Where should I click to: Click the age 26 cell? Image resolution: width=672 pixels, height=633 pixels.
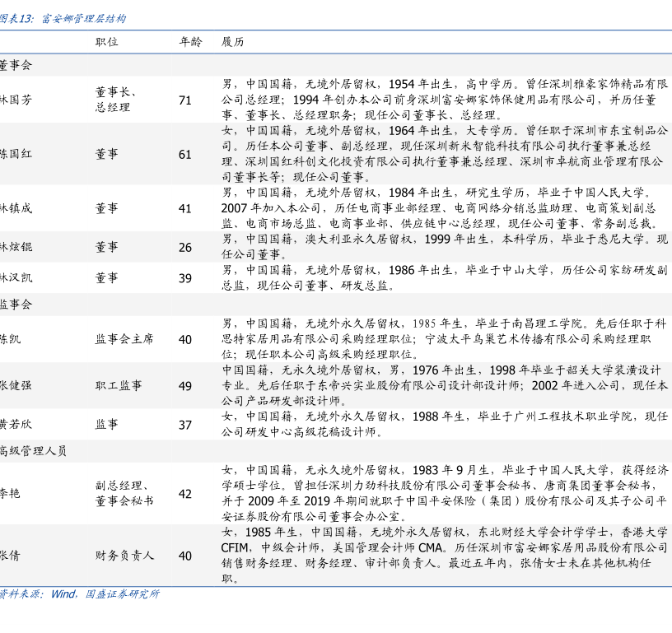click(184, 247)
